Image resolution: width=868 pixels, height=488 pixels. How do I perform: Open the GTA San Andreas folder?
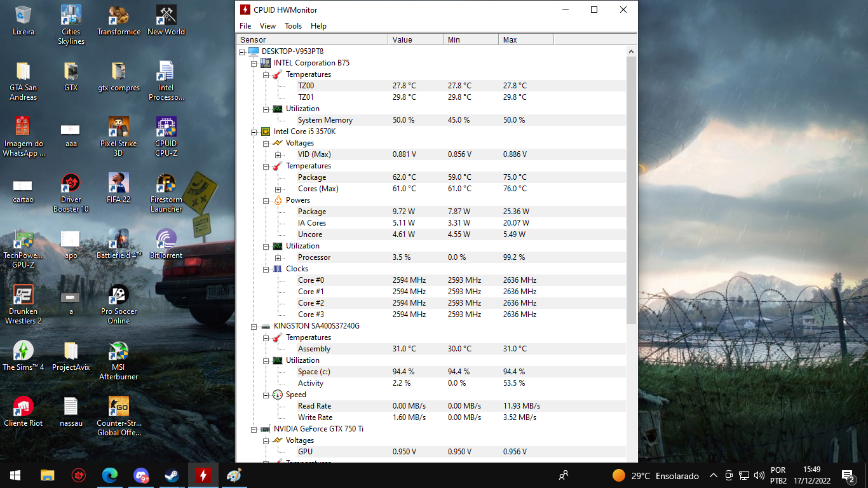tap(24, 81)
